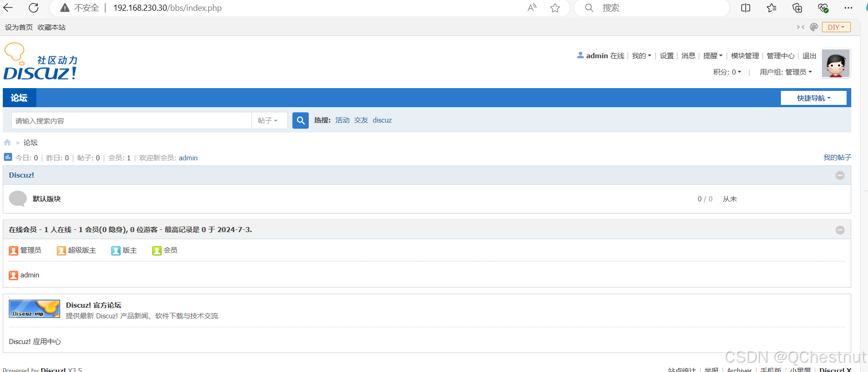Go back with browser back arrow
Viewport: 868px width, 372px height.
coord(8,7)
